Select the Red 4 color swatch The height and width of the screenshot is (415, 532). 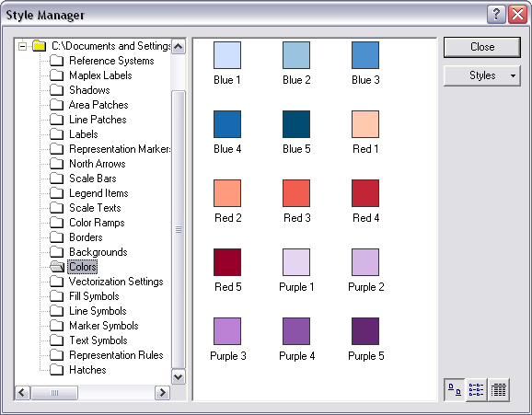pos(365,193)
